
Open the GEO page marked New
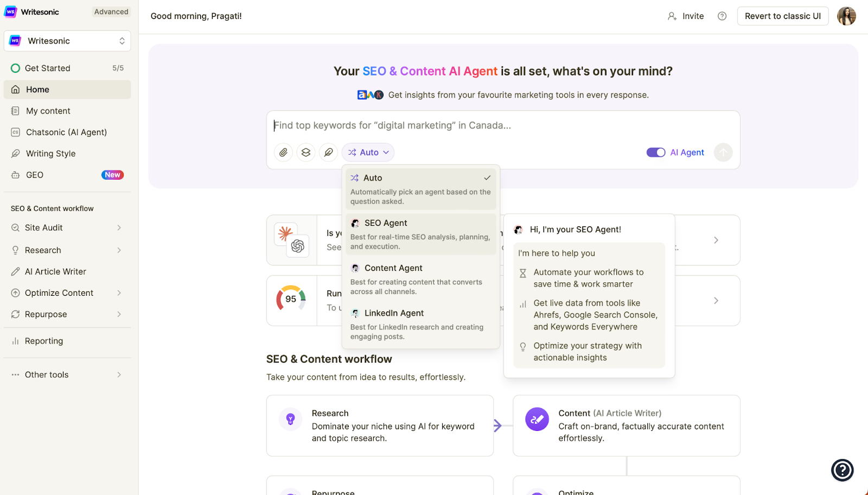click(67, 175)
